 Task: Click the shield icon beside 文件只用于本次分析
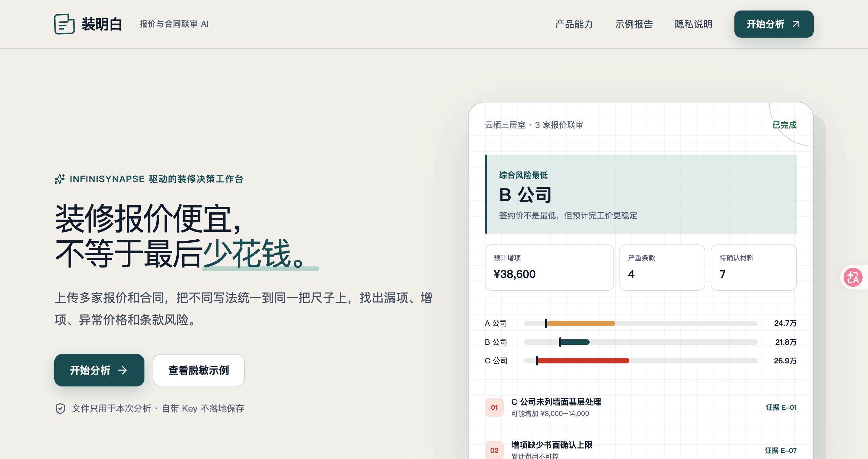(60, 408)
